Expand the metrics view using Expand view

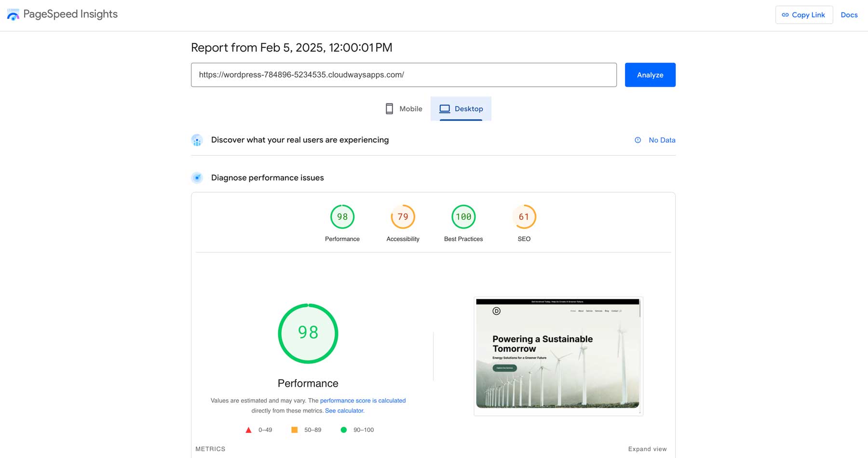tap(647, 449)
